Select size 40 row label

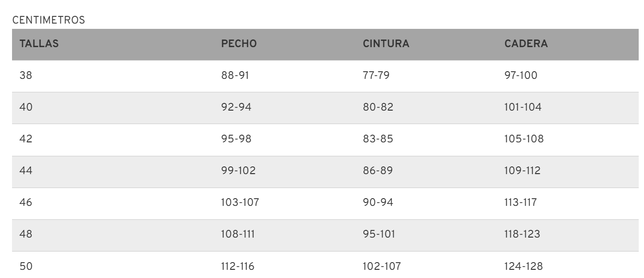26,108
